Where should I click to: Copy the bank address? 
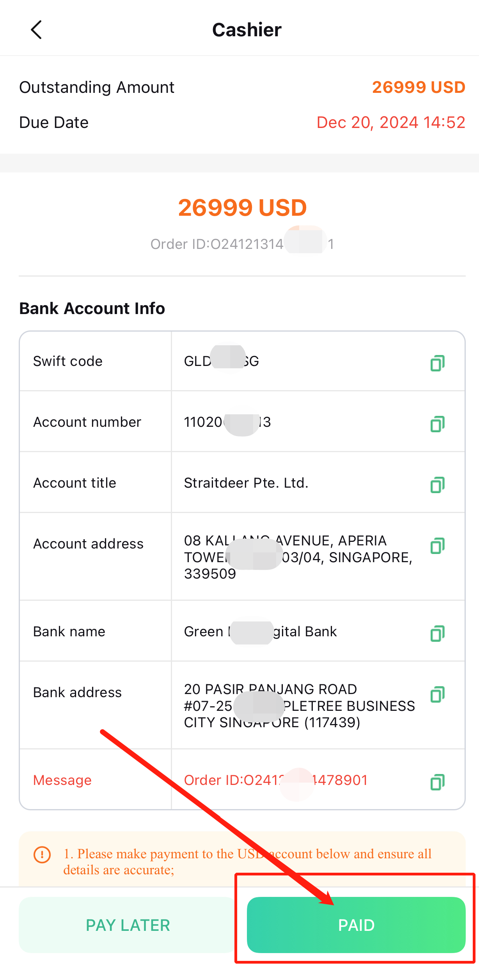click(x=437, y=694)
